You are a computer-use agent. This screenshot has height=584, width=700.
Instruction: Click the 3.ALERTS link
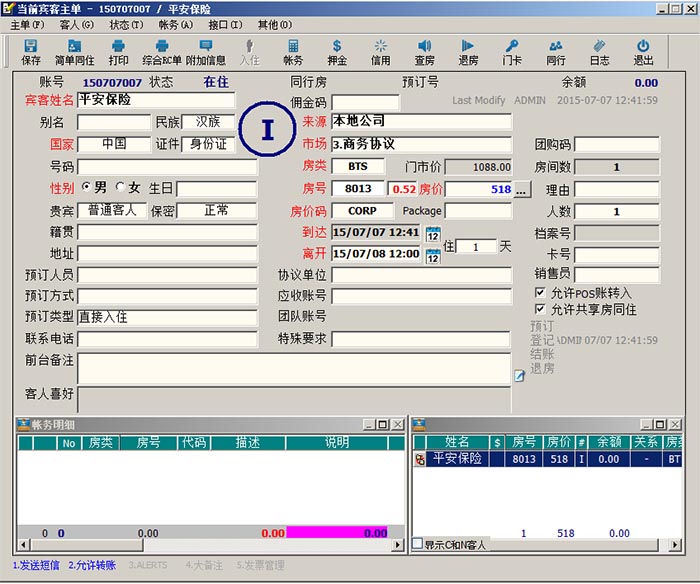[x=148, y=565]
